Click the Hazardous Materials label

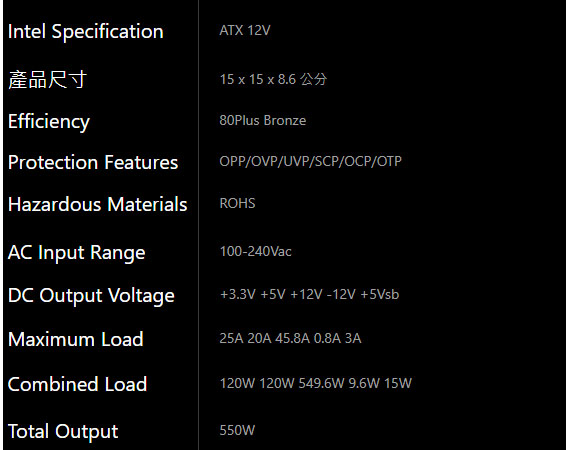click(x=98, y=204)
